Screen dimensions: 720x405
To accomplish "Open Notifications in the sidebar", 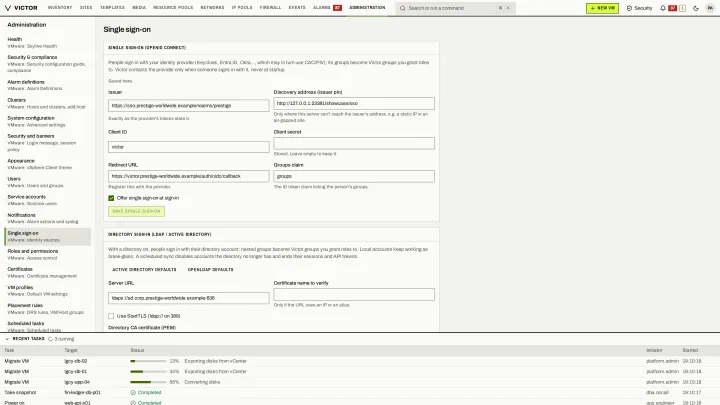I will [47, 218].
